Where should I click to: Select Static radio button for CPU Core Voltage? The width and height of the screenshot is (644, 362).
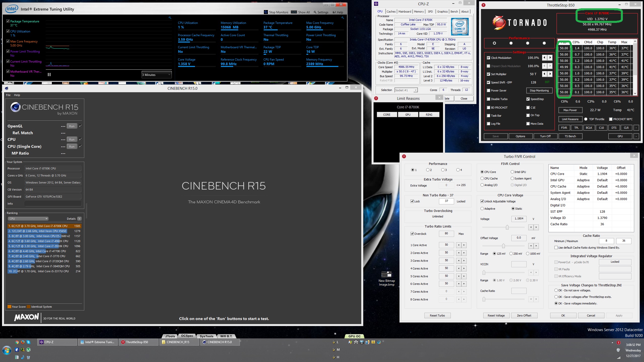pyautogui.click(x=512, y=209)
